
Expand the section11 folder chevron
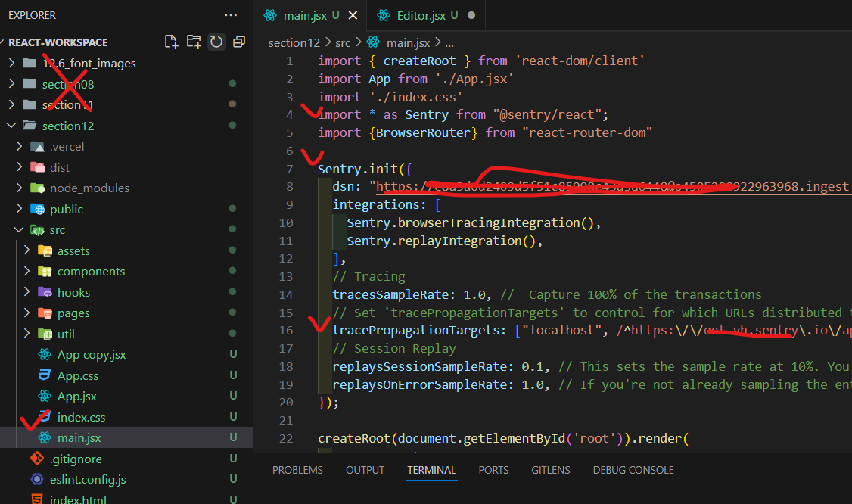pos(11,104)
